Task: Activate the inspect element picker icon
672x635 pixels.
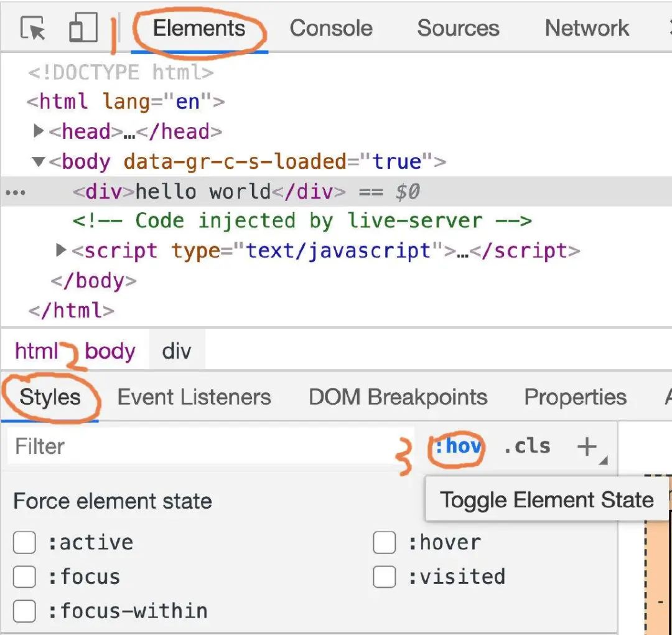Action: (x=32, y=28)
